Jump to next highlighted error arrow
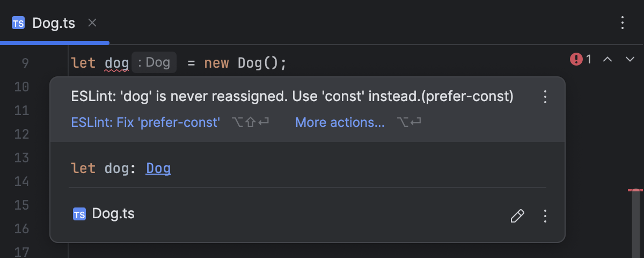 point(630,59)
